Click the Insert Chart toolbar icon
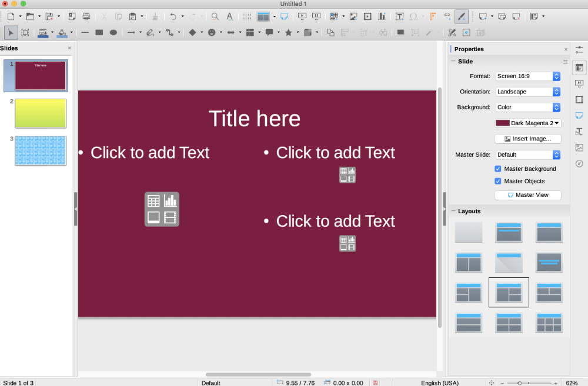Image resolution: width=588 pixels, height=386 pixels. (382, 16)
